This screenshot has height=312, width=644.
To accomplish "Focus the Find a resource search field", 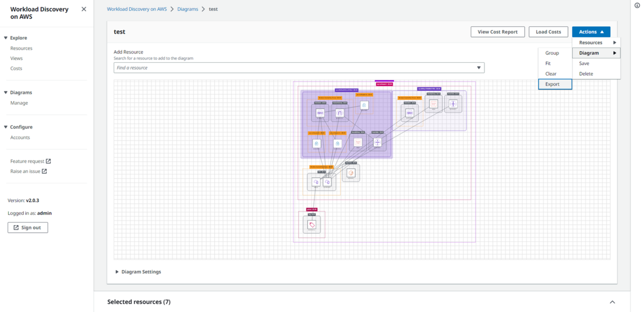I will click(299, 68).
